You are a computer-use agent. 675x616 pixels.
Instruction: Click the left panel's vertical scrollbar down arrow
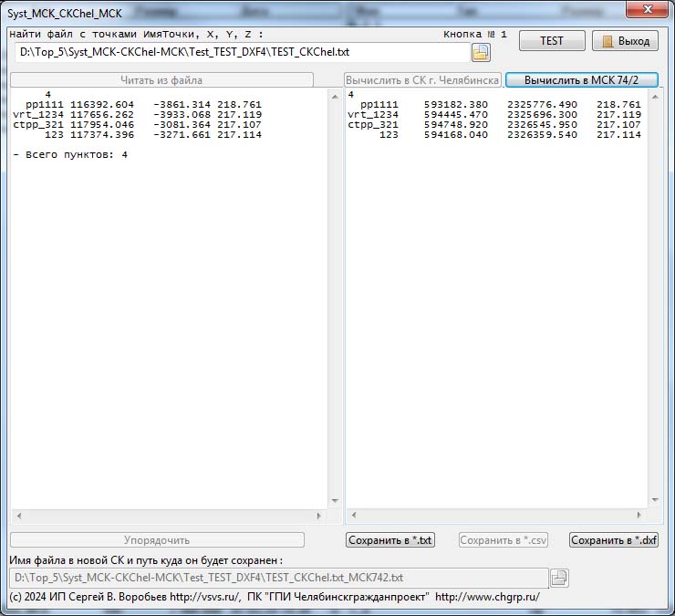[334, 501]
